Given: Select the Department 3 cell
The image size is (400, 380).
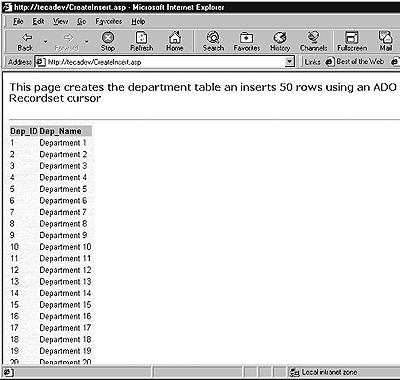Looking at the screenshot, I should coord(63,166).
